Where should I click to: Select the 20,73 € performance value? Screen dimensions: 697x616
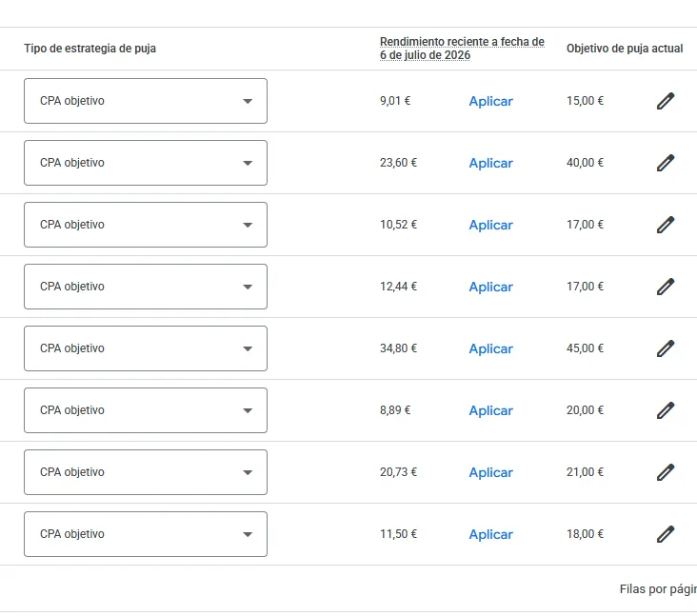[x=398, y=472]
